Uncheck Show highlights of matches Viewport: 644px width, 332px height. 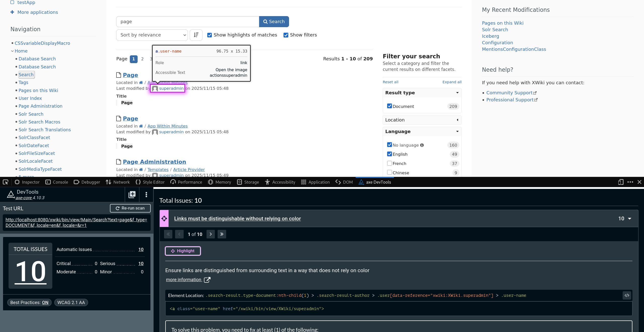click(x=209, y=35)
